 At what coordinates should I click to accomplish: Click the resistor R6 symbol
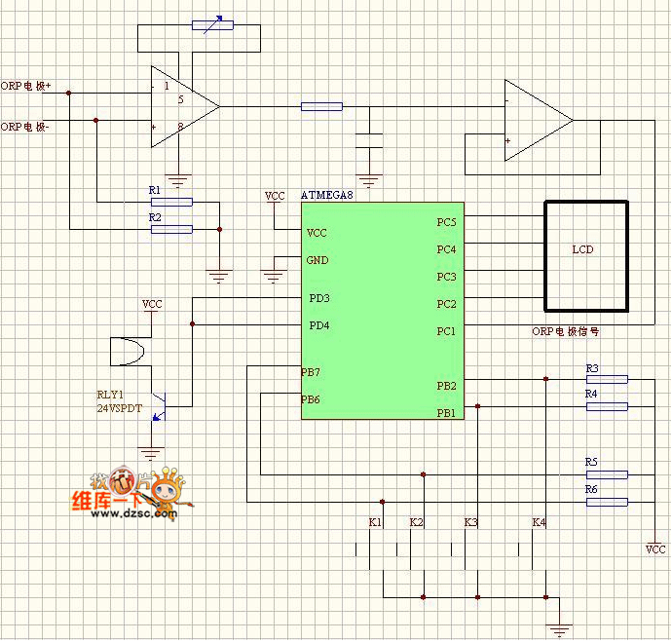[x=607, y=502]
